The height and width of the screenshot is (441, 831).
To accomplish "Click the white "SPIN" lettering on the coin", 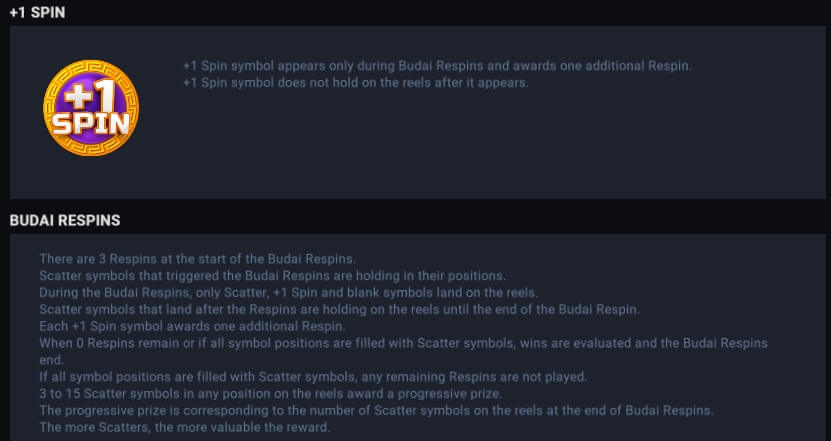I will point(91,123).
